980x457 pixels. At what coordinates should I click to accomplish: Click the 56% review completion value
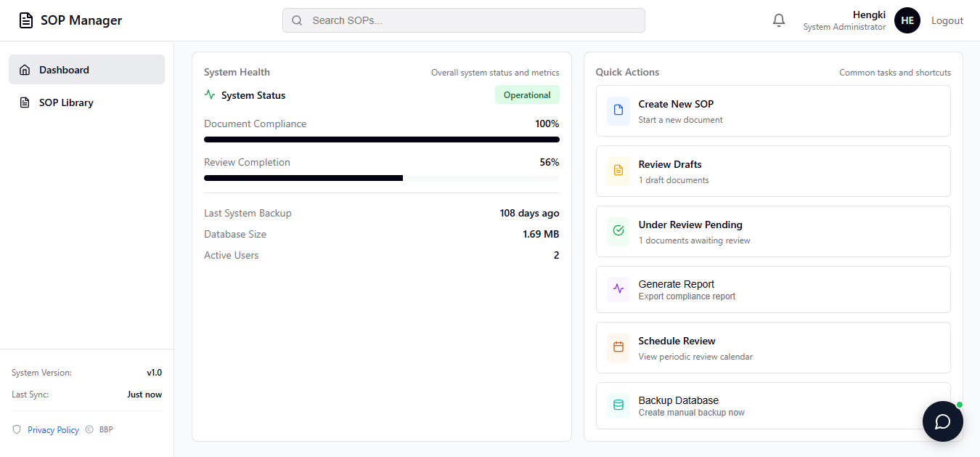550,162
